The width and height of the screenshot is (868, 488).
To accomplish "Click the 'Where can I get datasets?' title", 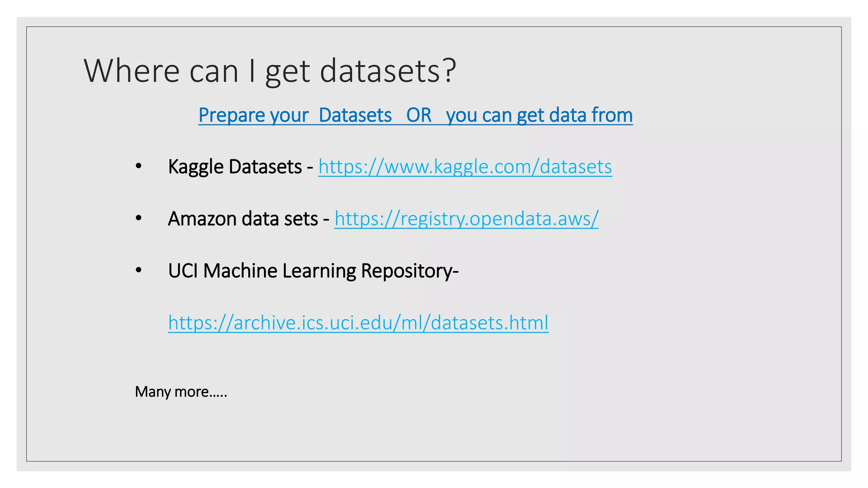I will click(x=270, y=71).
